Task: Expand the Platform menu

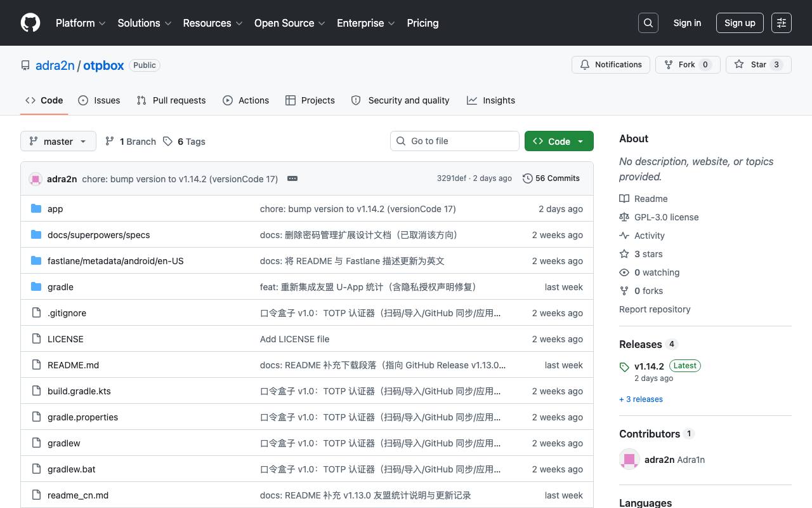Action: point(81,23)
